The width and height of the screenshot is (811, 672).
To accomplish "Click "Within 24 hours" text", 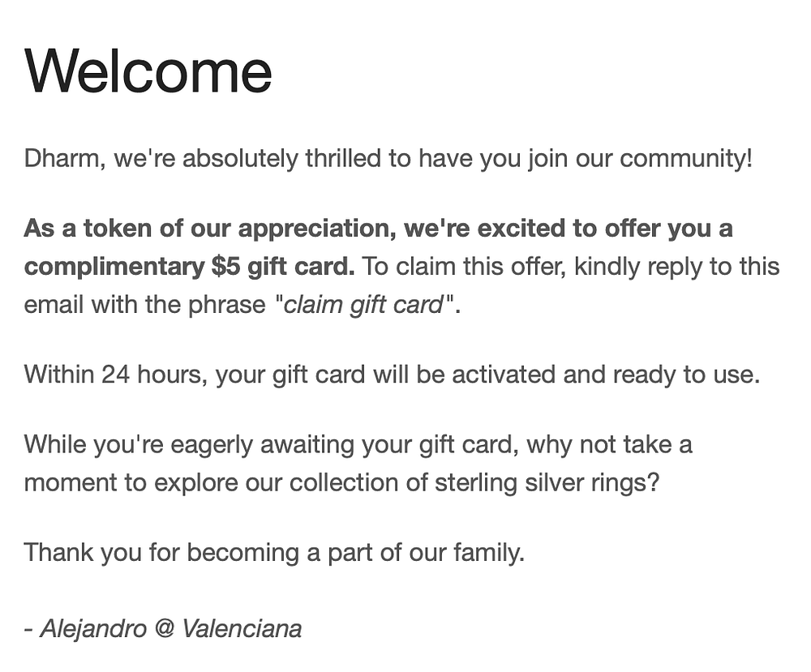I will tap(115, 375).
